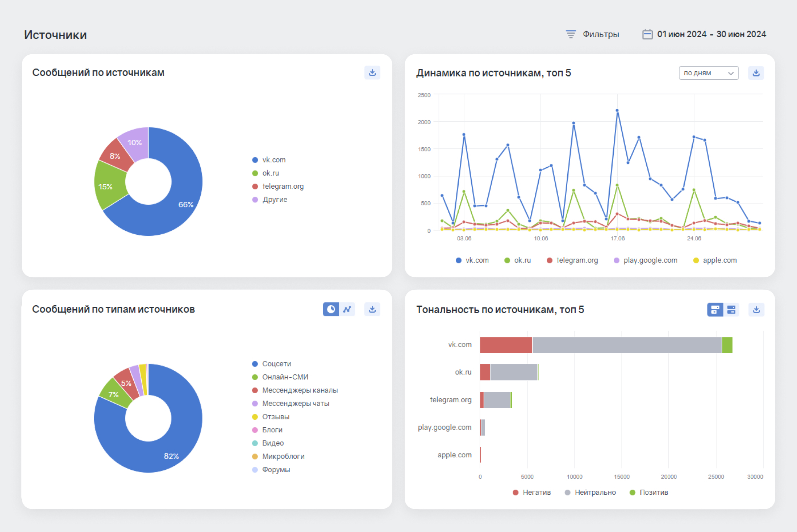Click the 24.06 date axis label

coord(694,238)
